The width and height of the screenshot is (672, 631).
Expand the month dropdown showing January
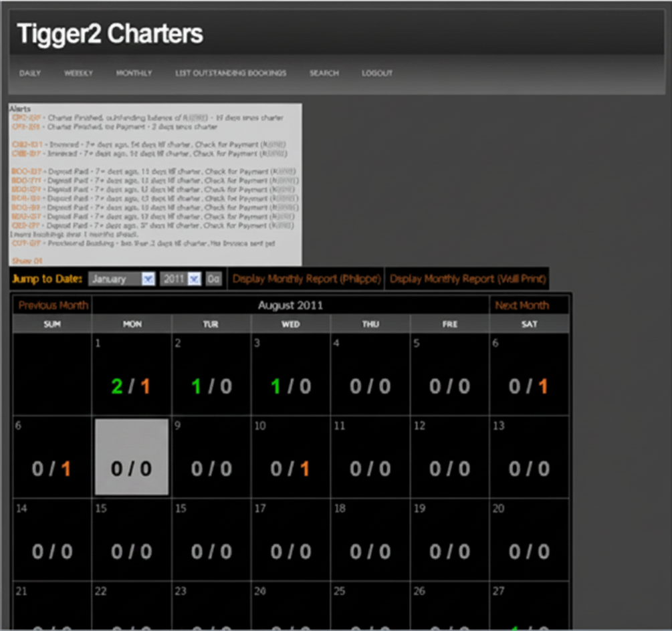(122, 279)
